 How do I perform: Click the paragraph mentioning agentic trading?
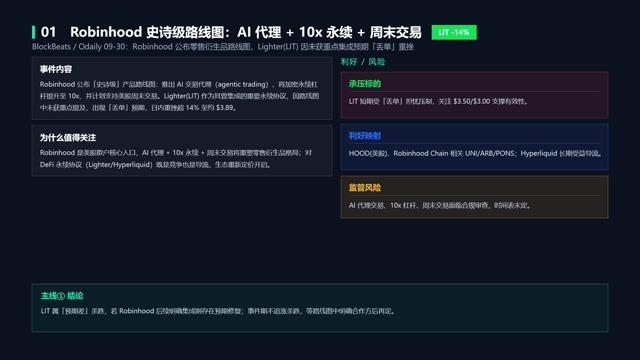click(179, 96)
